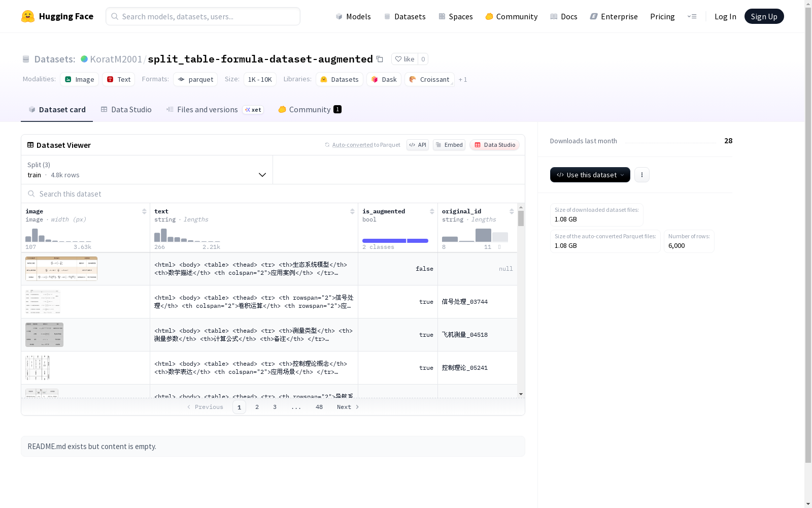This screenshot has height=508, width=812.
Task: Open the Datasets library tag
Action: click(339, 79)
